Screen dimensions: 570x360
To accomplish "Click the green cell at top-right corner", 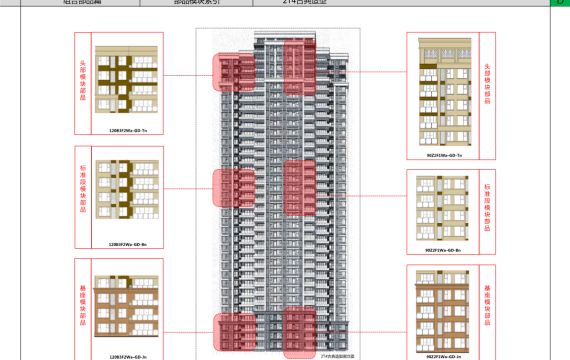I will tap(560, 3).
